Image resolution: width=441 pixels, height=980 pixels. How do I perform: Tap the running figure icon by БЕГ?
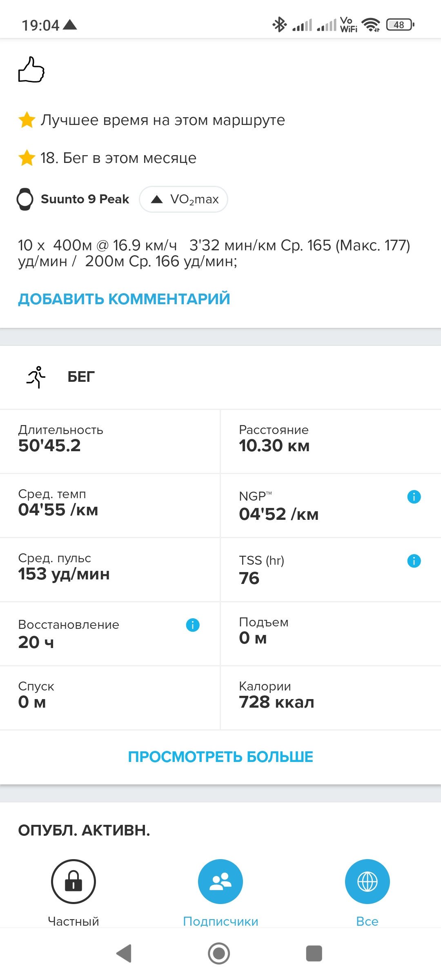pos(36,376)
